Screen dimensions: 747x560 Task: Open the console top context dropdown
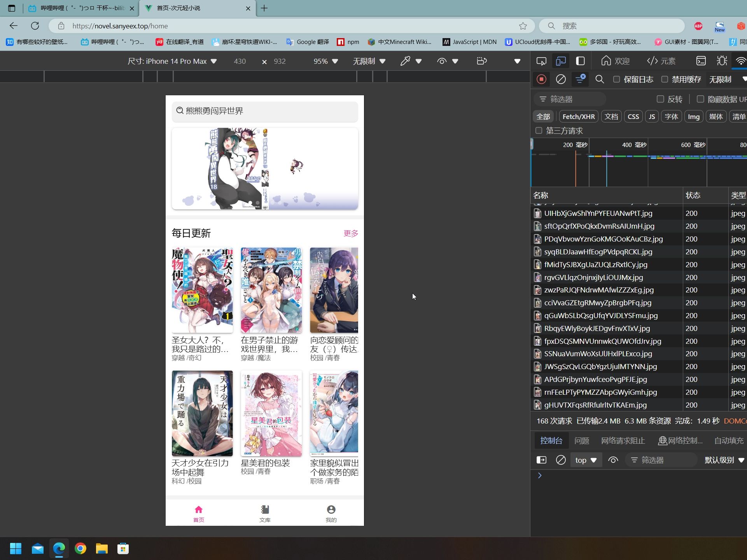(586, 460)
